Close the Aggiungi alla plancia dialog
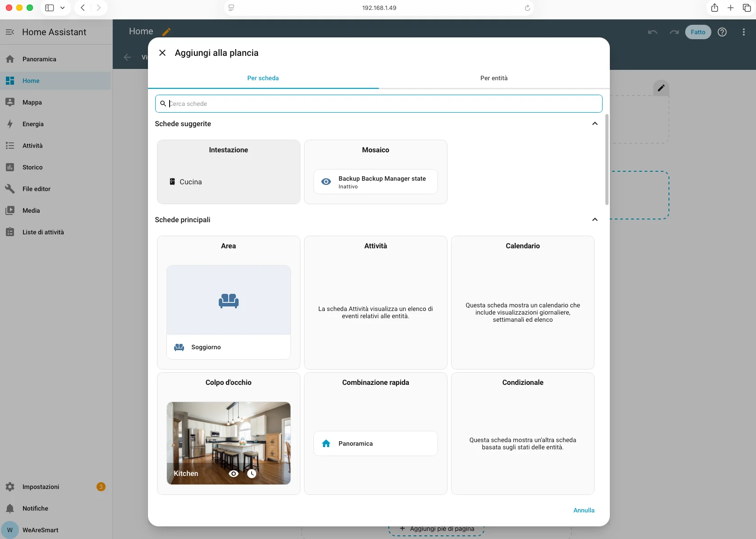This screenshot has height=539, width=756. click(162, 53)
